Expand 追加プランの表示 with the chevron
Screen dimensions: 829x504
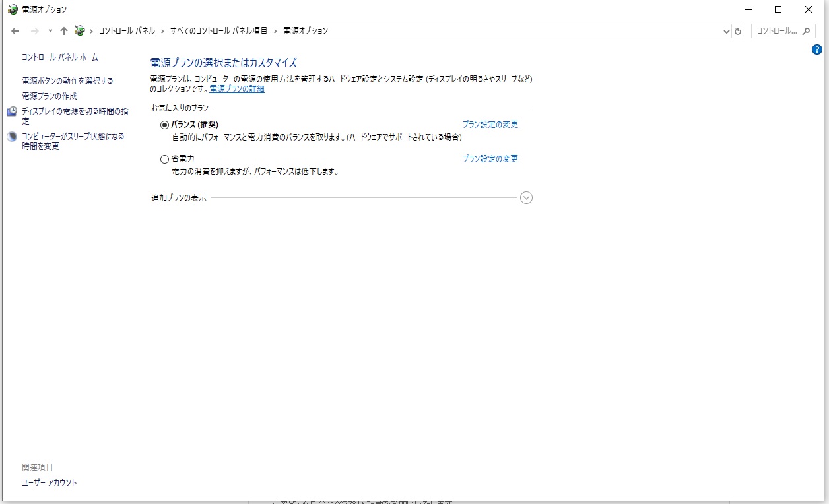click(526, 198)
